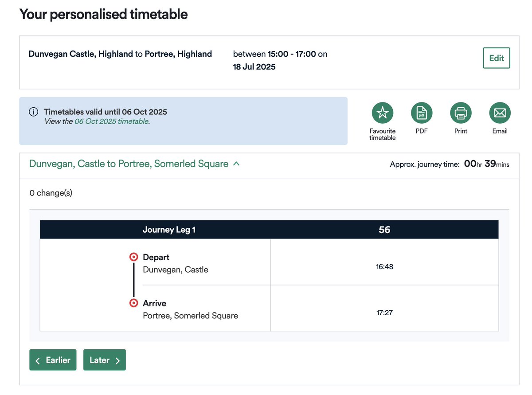
Task: Click the info icon in validity notice
Action: pos(33,112)
